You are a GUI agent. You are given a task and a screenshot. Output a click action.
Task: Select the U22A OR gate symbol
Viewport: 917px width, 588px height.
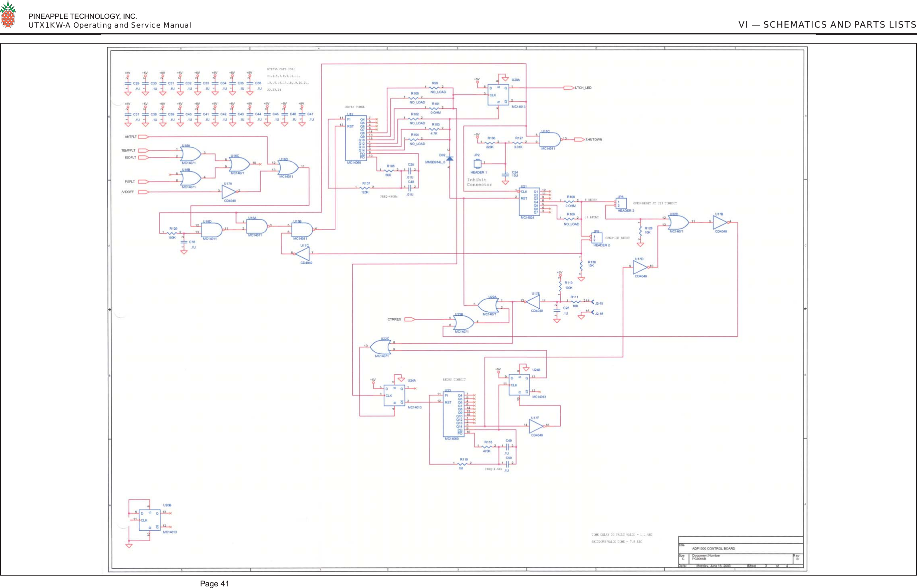[488, 305]
